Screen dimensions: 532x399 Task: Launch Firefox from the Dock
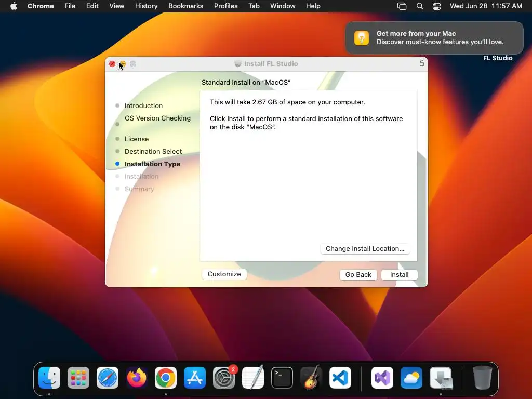click(137, 378)
